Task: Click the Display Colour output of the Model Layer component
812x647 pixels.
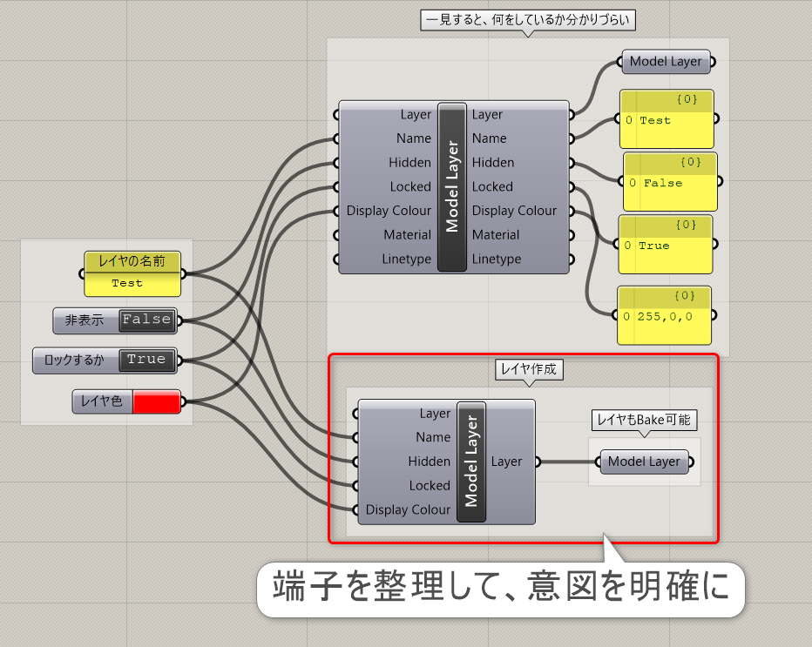Action: (514, 211)
